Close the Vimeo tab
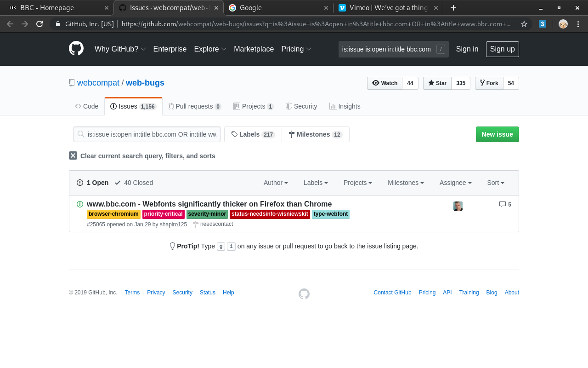This screenshot has width=588, height=368. [436, 8]
